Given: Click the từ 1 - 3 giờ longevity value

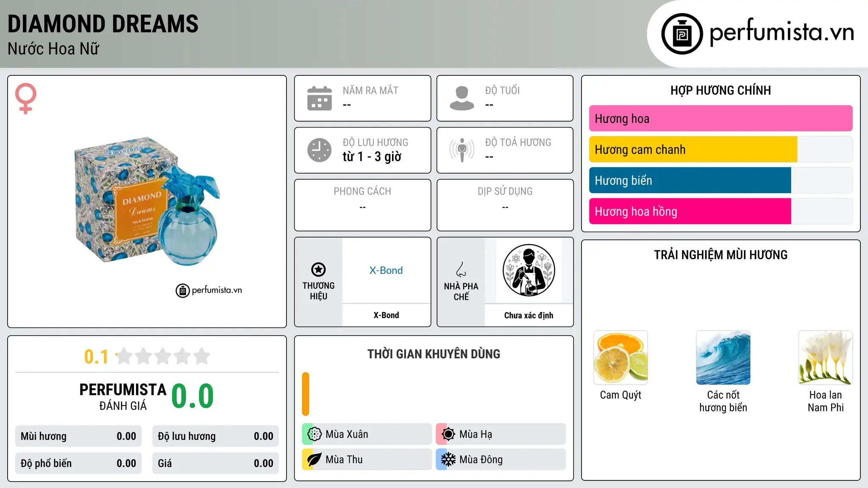Looking at the screenshot, I should (372, 157).
